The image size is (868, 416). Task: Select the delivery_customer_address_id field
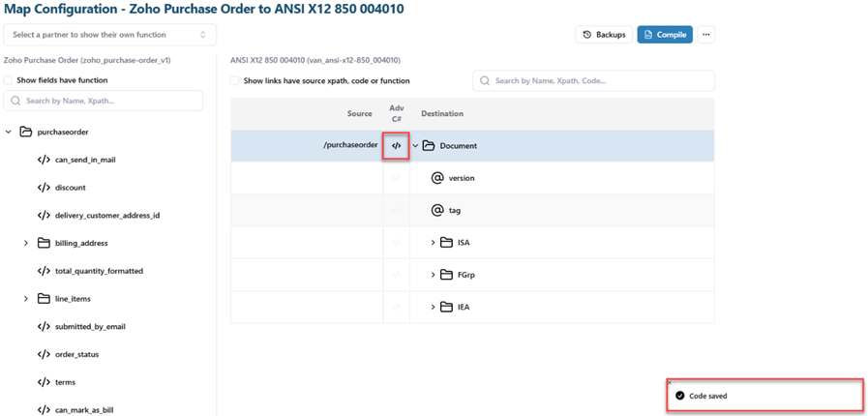click(107, 215)
